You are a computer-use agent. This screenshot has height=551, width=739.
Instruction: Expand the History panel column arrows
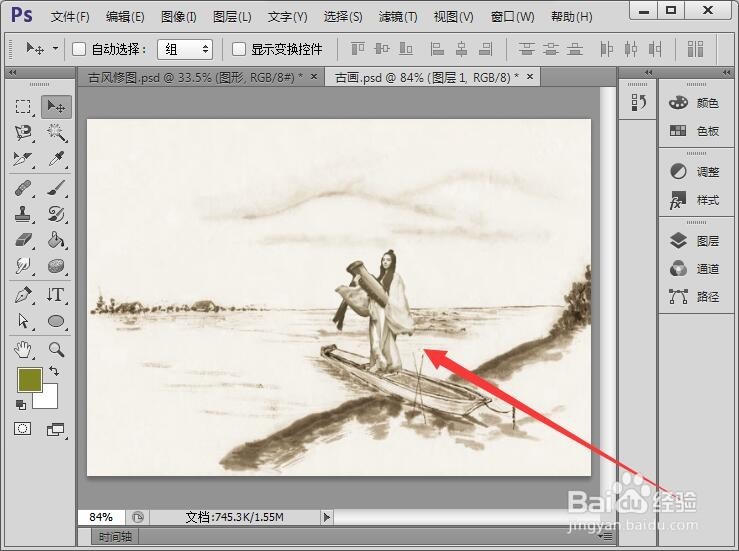coord(649,72)
